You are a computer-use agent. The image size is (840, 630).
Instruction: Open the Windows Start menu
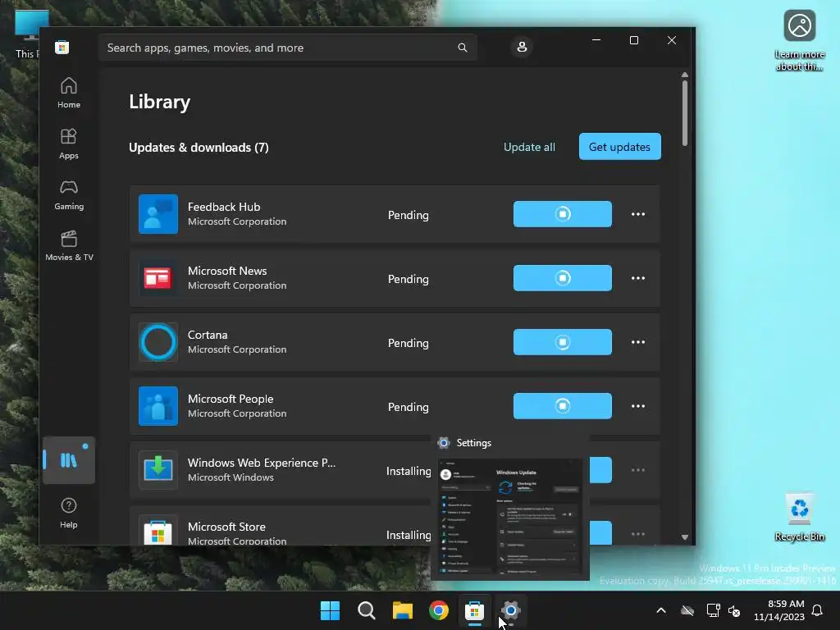[x=330, y=610]
